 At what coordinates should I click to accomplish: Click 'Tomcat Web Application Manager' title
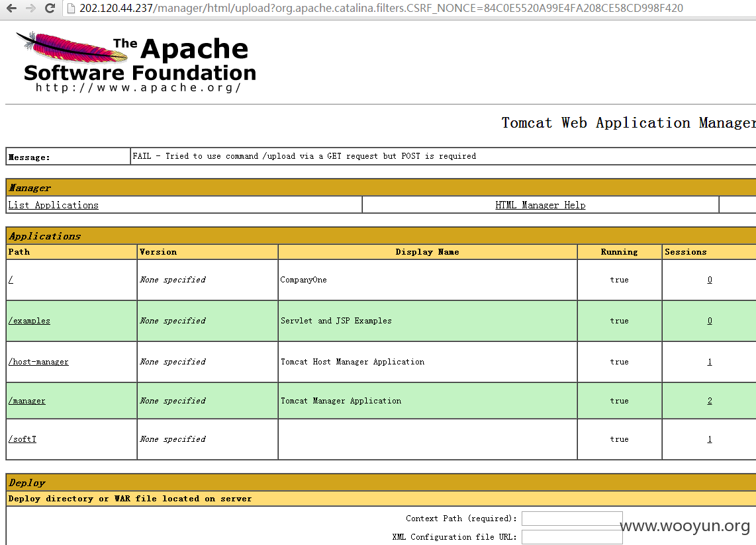point(628,123)
